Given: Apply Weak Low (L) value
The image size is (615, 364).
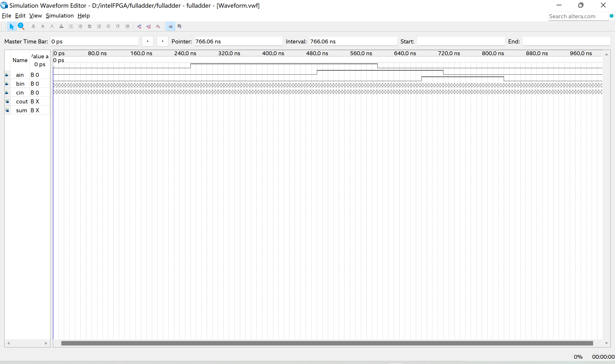Looking at the screenshot, I should coord(71,26).
